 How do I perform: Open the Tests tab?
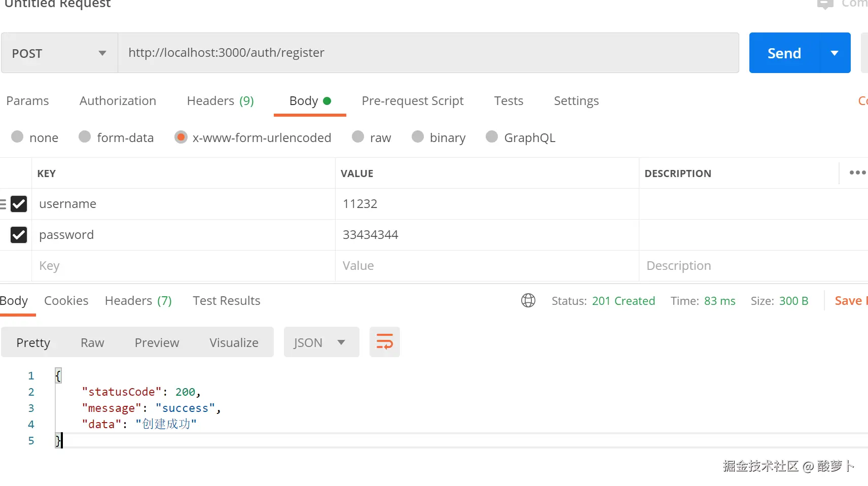click(x=509, y=101)
